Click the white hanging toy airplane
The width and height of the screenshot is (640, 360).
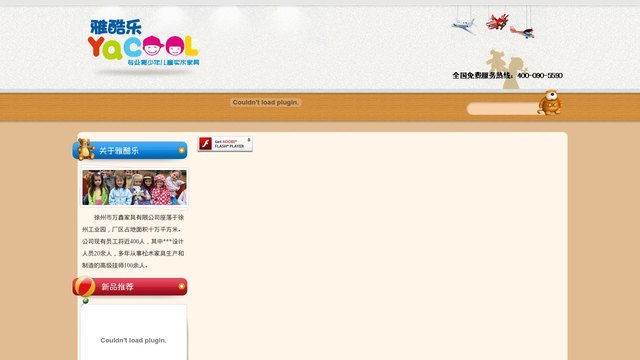coord(464,25)
